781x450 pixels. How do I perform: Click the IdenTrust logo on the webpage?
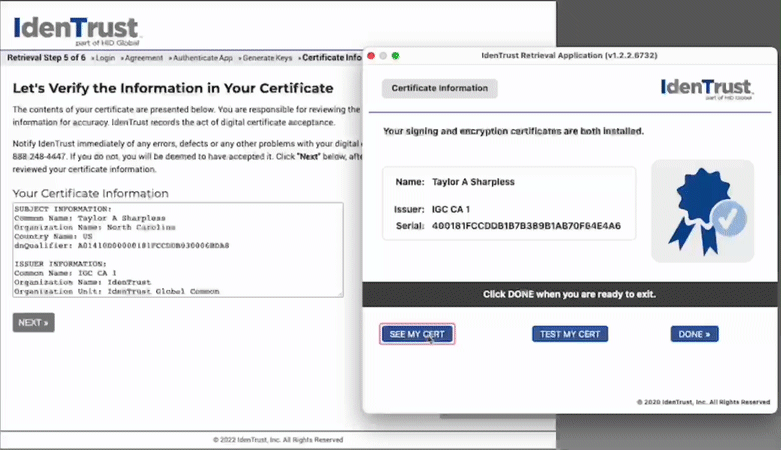[76, 28]
